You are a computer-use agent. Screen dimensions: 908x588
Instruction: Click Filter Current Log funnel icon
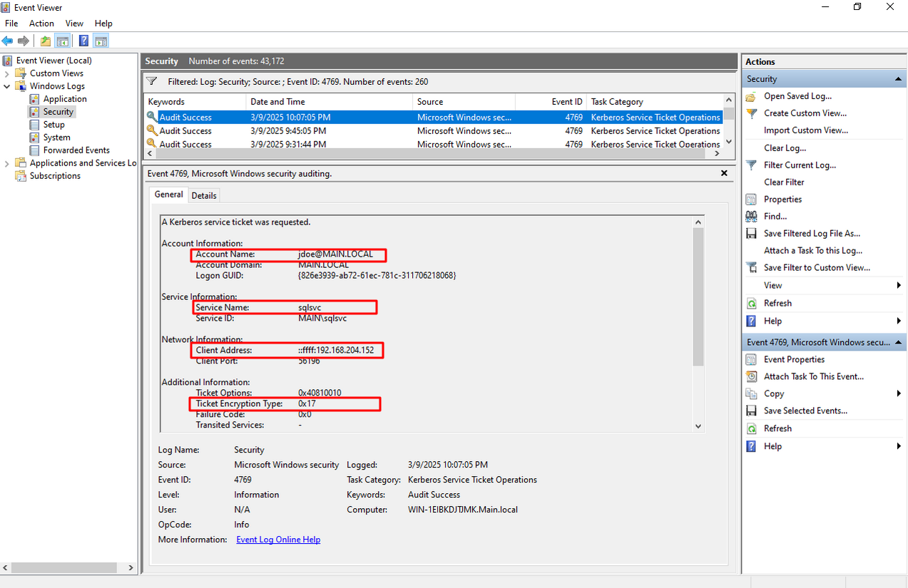pos(751,165)
